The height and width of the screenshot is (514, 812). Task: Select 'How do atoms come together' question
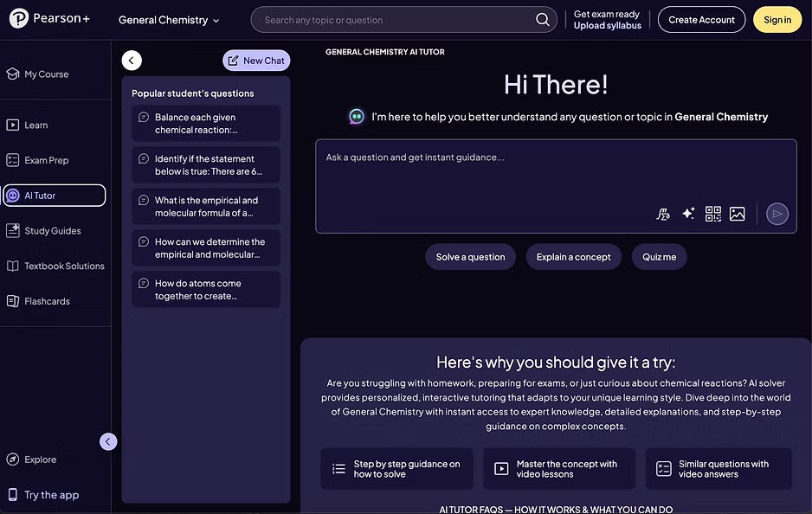pos(206,289)
